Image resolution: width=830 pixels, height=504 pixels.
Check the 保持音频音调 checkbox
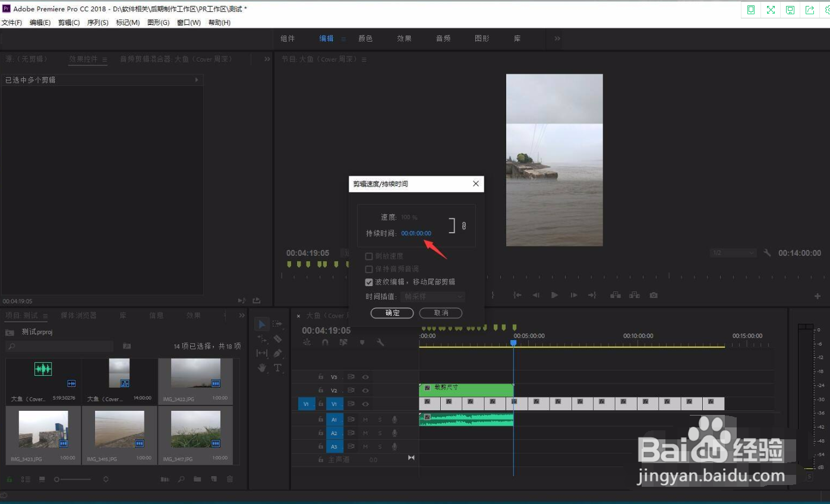(x=369, y=270)
